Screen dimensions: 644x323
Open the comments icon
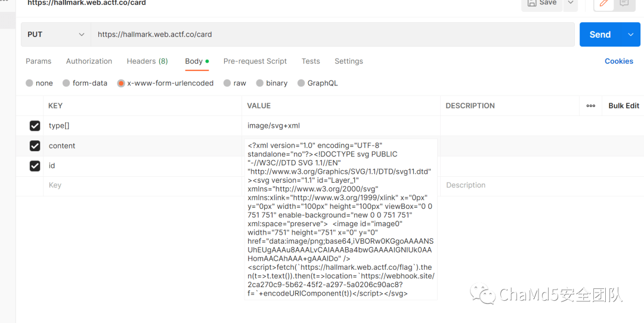(624, 4)
